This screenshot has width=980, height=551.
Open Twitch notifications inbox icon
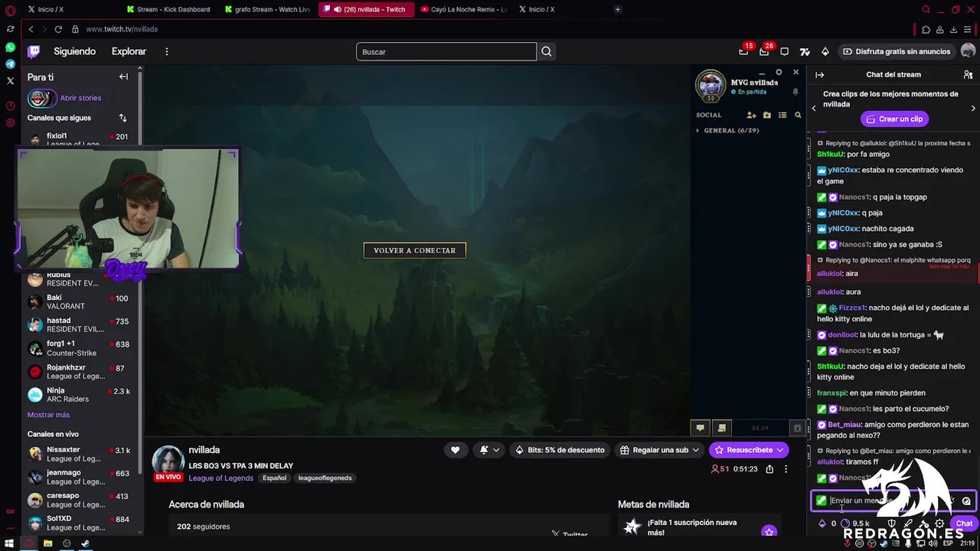coord(763,51)
